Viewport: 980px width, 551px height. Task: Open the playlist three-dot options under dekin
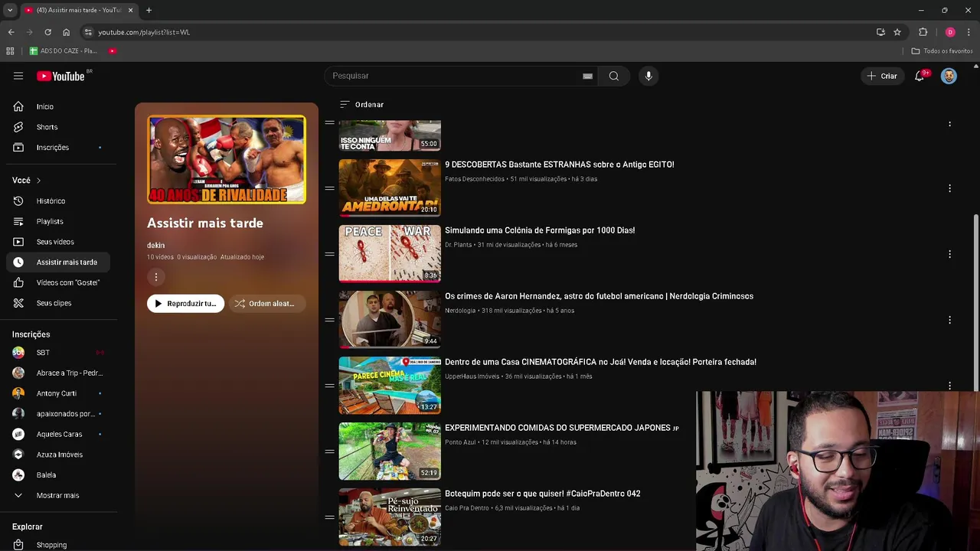coord(155,277)
